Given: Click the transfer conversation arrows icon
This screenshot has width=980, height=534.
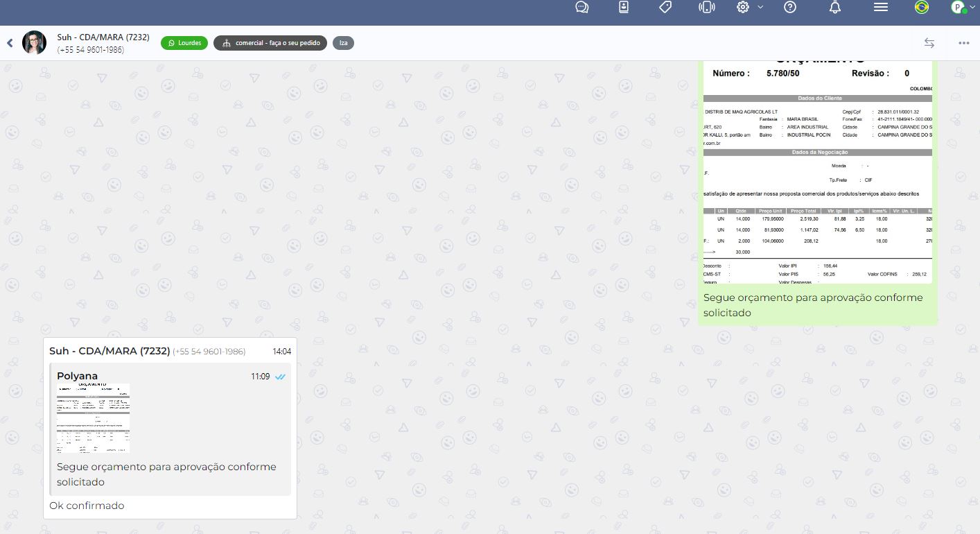Looking at the screenshot, I should coord(929,43).
